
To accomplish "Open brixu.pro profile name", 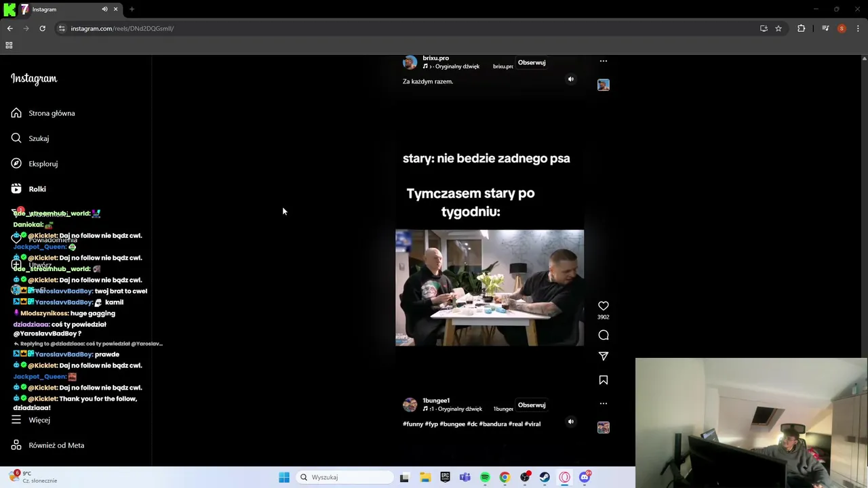I will (x=435, y=58).
